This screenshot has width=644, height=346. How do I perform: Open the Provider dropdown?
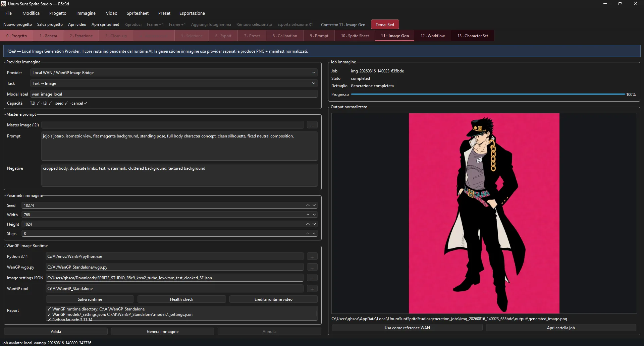coord(174,73)
